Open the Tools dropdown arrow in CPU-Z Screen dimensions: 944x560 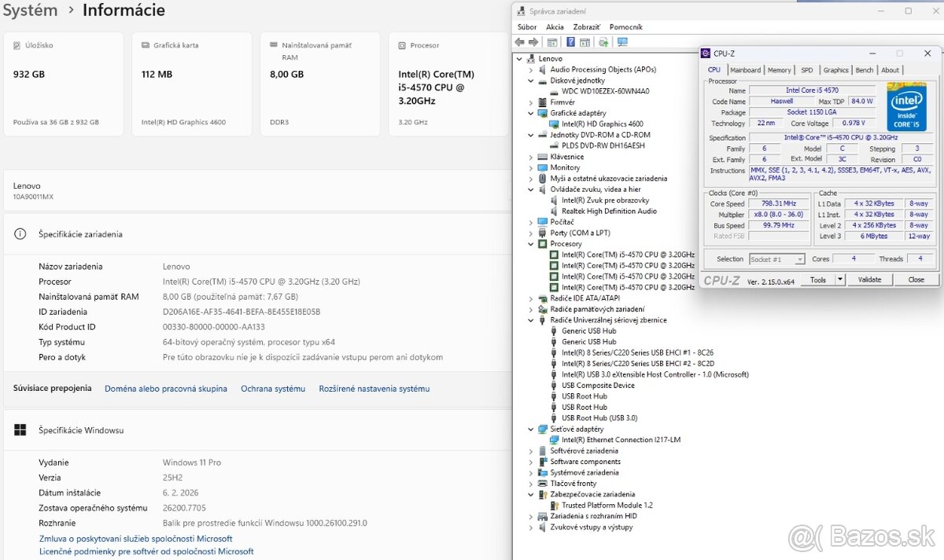tap(839, 280)
